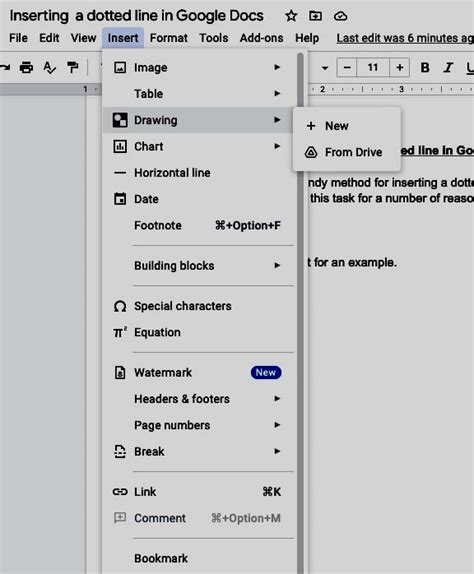Viewport: 474px width, 574px height.
Task: Run the spell check toolbar icon
Action: (x=49, y=67)
